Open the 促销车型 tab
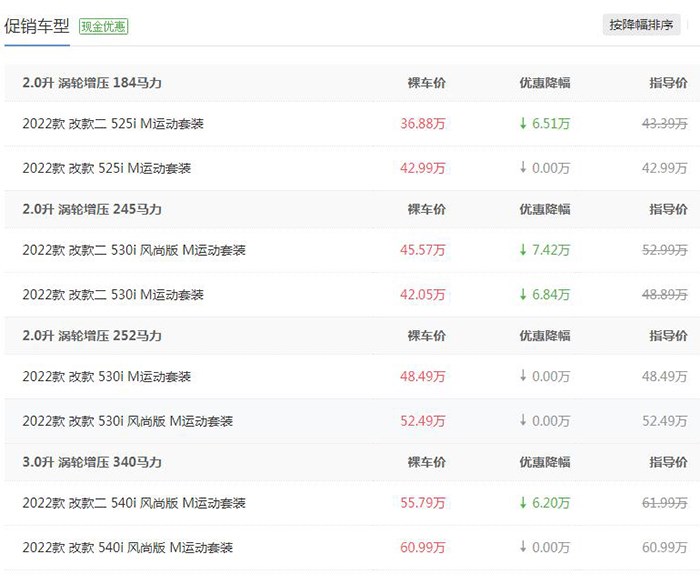Image resolution: width=700 pixels, height=584 pixels. point(37,26)
